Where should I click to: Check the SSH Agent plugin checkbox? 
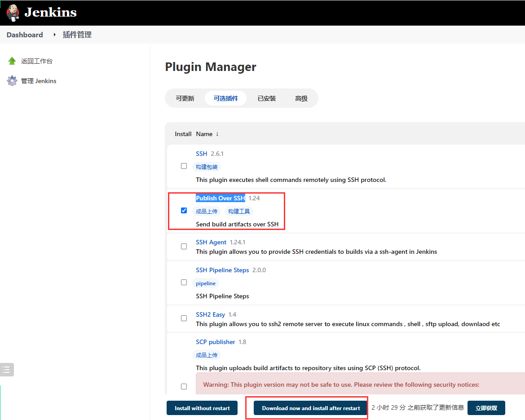(x=184, y=247)
